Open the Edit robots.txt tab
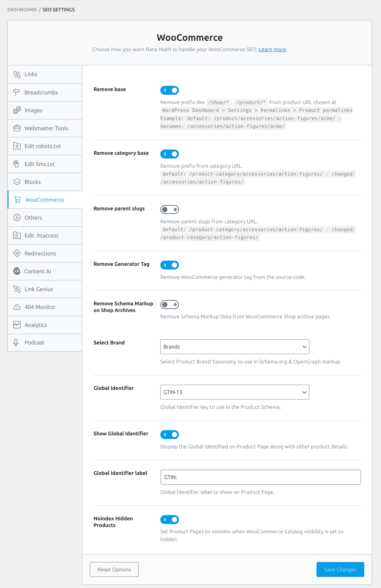The width and height of the screenshot is (381, 588). pyautogui.click(x=45, y=146)
